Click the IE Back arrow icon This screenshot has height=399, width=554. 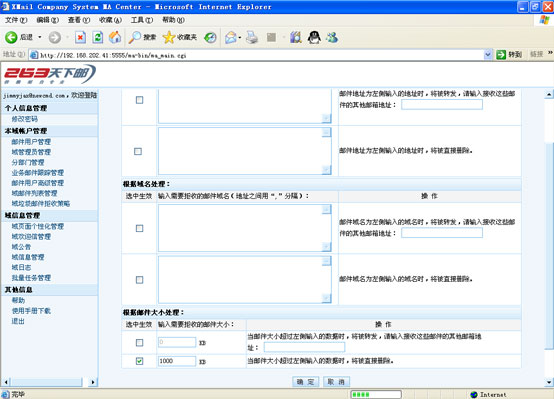coord(11,37)
